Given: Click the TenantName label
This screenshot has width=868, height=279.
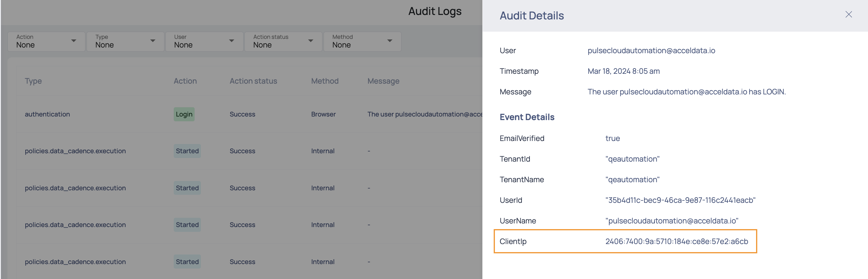Looking at the screenshot, I should (x=522, y=180).
